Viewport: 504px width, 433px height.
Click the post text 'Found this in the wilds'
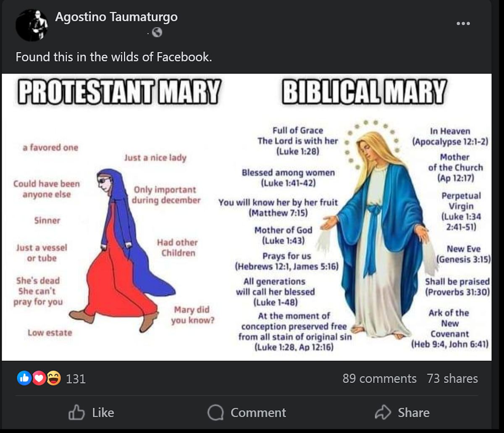[x=114, y=57]
